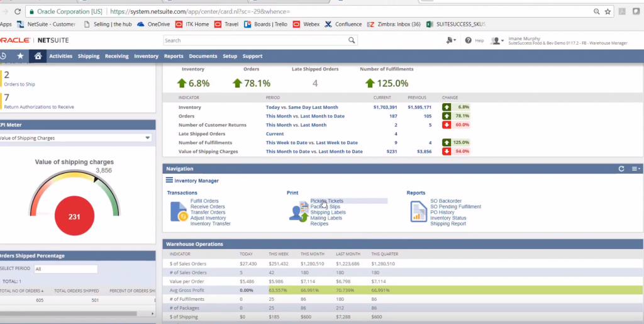Open the Select Period dropdown

pos(65,269)
